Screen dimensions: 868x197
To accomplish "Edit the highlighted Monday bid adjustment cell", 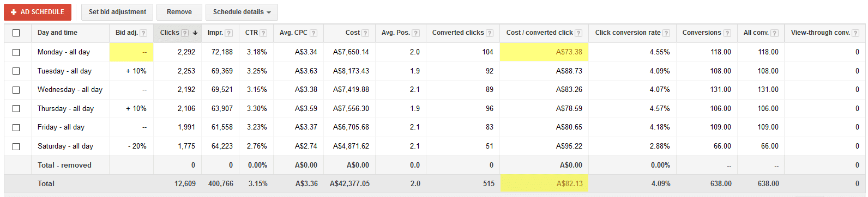I will [131, 52].
